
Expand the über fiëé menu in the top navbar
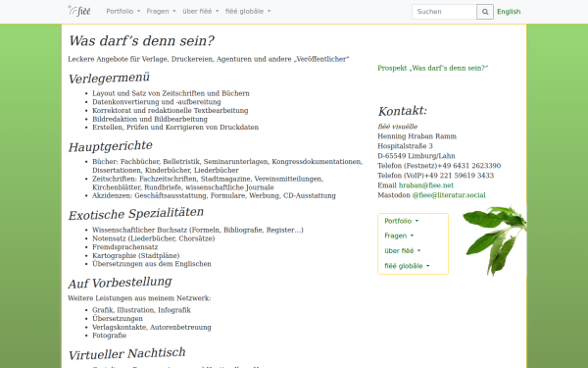(x=200, y=11)
